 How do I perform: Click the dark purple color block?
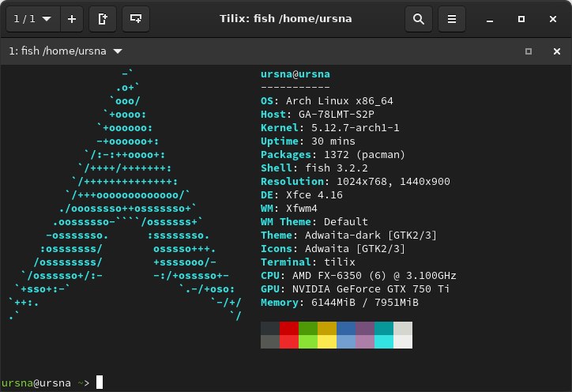click(365, 329)
